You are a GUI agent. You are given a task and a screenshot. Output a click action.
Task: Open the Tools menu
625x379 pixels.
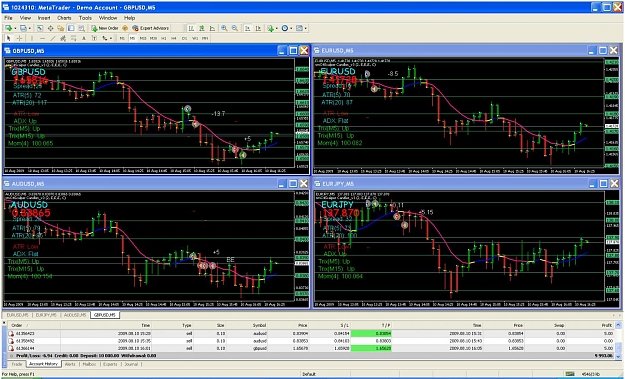point(85,18)
